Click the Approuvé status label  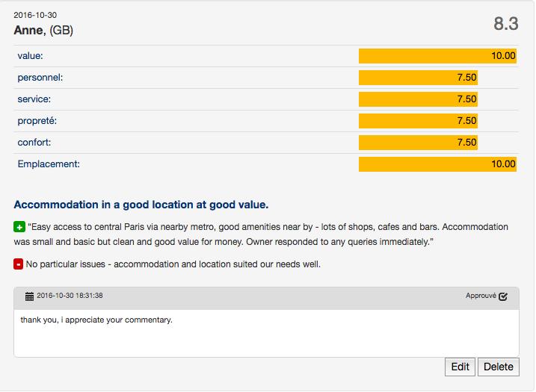tap(481, 296)
